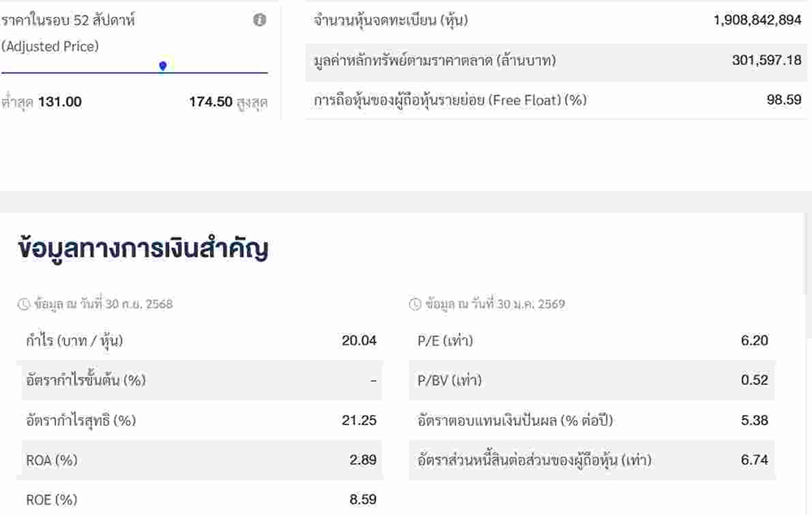The width and height of the screenshot is (812, 515).
Task: Click the net profit margin value 21.25
Action: coord(359,420)
